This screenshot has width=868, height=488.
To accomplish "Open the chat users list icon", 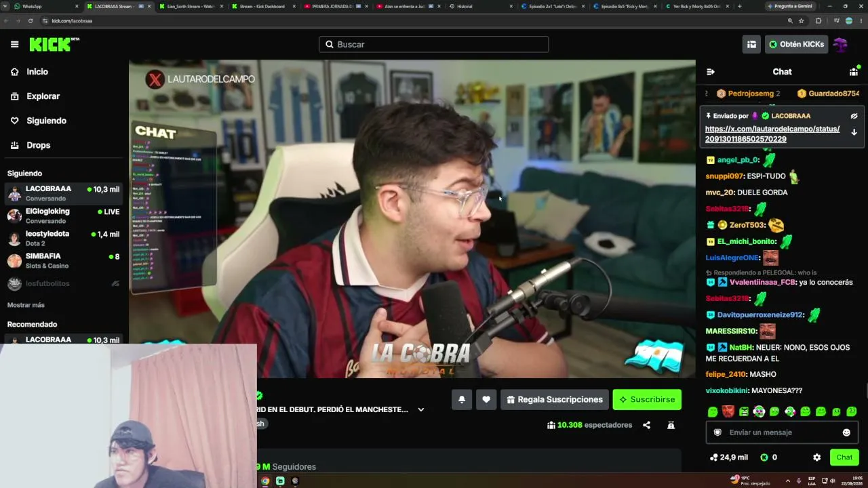I will 854,72.
